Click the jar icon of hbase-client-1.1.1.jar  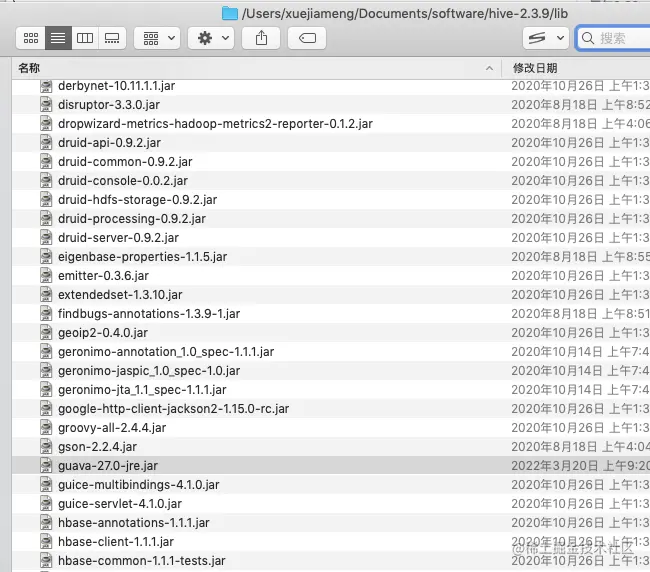pos(46,542)
